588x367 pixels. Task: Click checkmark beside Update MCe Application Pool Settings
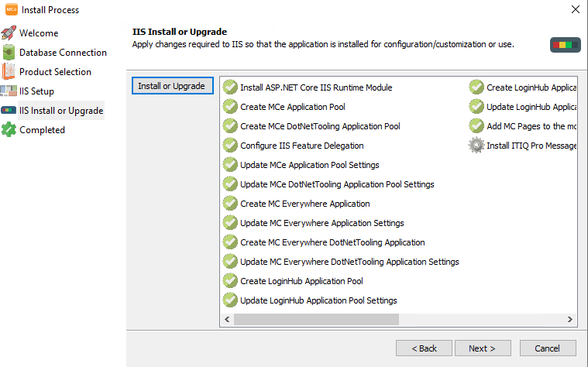click(x=230, y=165)
